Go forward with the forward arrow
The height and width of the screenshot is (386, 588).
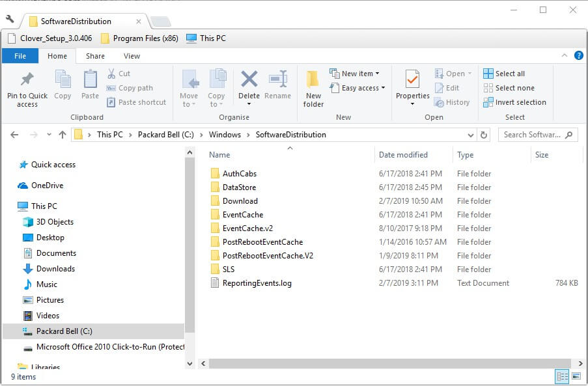coord(34,135)
